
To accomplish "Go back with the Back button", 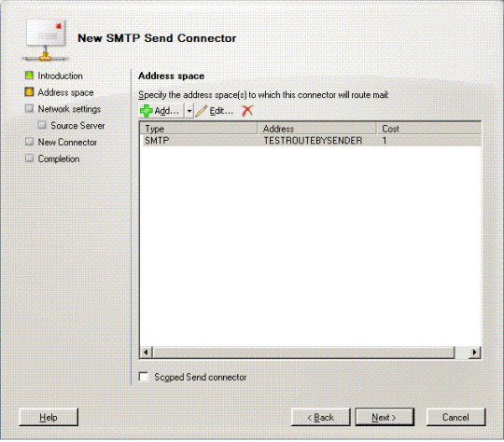I will 320,417.
